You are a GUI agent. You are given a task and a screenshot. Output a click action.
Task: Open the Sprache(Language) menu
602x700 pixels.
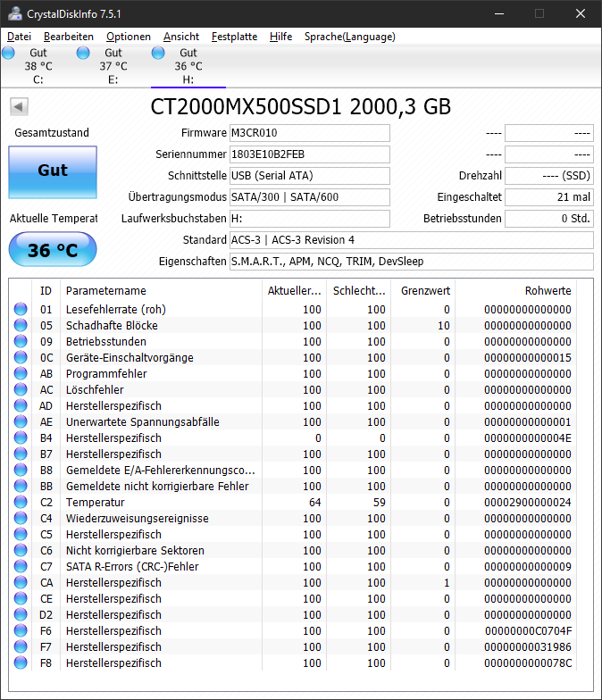[350, 37]
